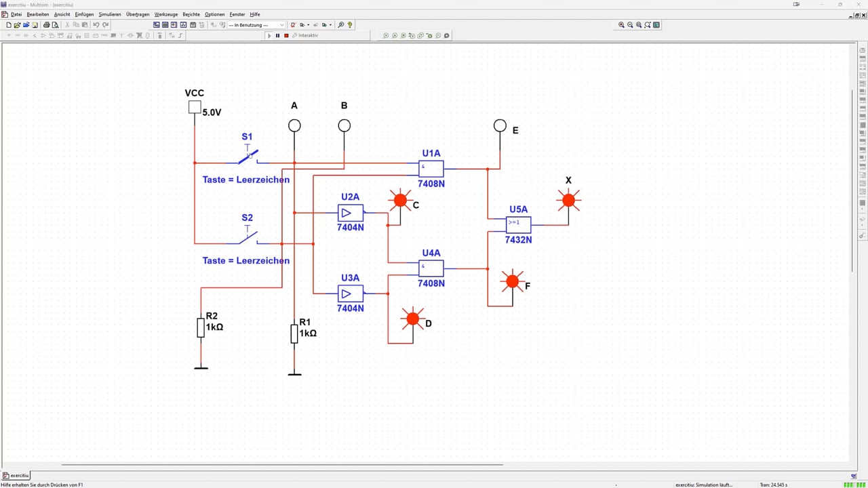Click the horizontal scrollbar under canvas
Viewport: 868px width, 488px height.
tap(282, 465)
